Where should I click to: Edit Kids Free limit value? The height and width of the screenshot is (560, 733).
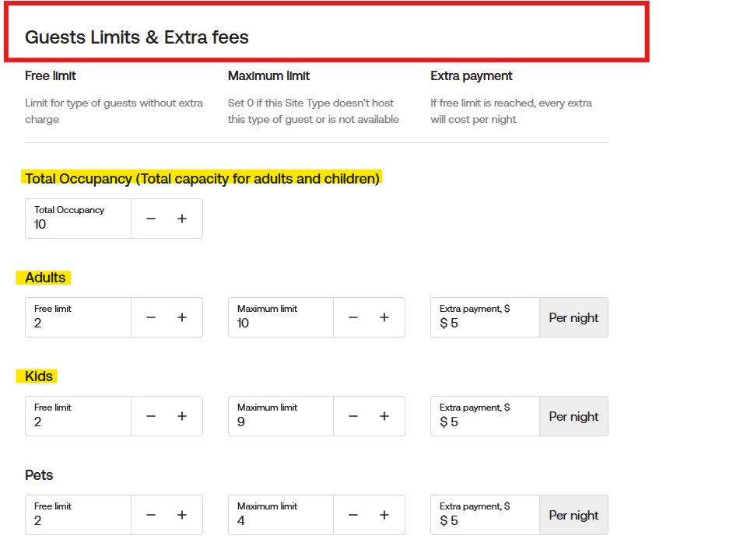coord(78,416)
